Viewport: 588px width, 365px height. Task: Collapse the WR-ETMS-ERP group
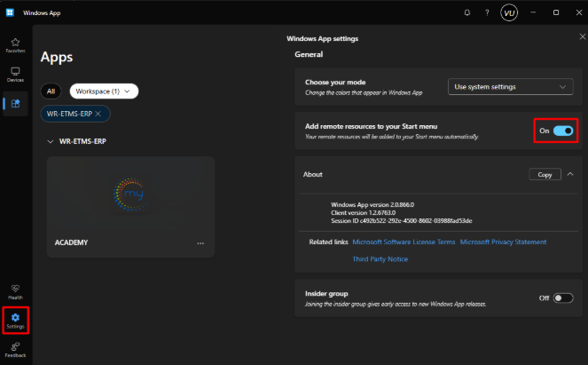[50, 140]
